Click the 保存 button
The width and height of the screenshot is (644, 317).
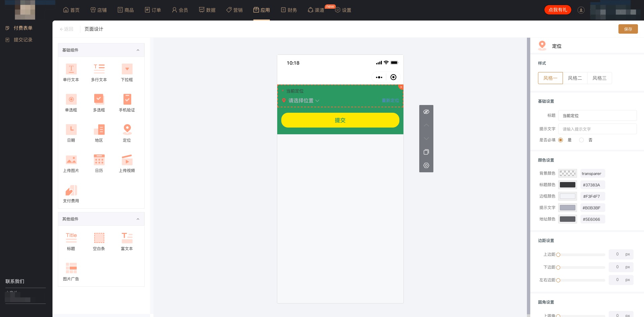click(x=628, y=29)
